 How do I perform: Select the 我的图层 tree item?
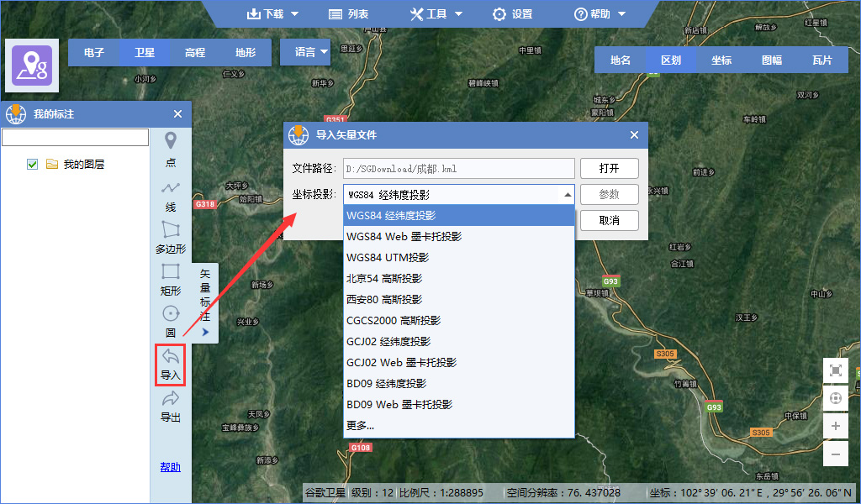click(x=83, y=164)
